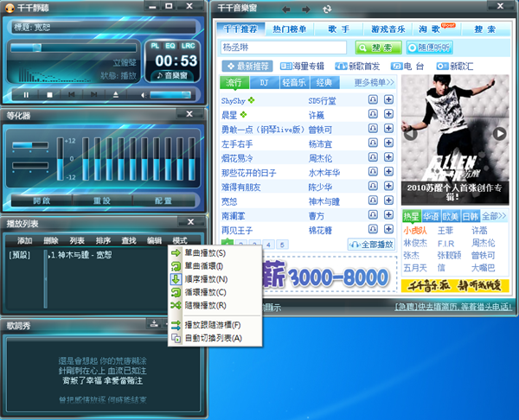Toggle the LRC lyrics panel button
519x420 pixels.
pyautogui.click(x=189, y=44)
